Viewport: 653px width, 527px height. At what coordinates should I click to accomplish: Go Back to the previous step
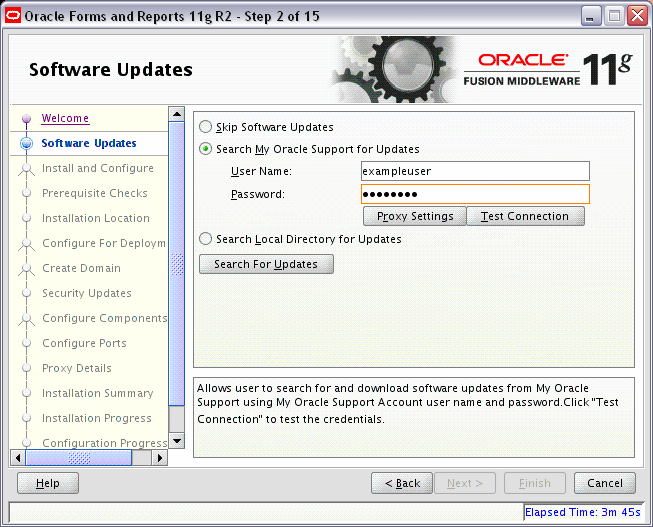pos(402,483)
